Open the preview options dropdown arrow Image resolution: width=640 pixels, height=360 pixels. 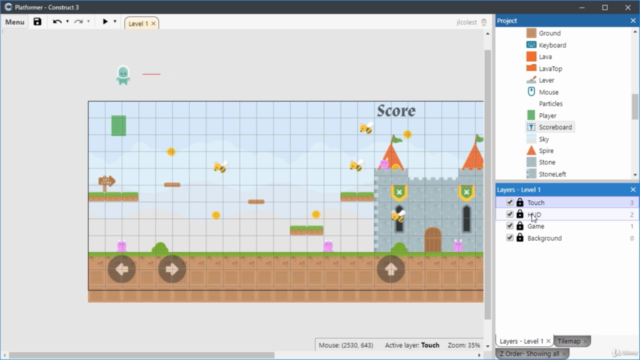click(115, 22)
